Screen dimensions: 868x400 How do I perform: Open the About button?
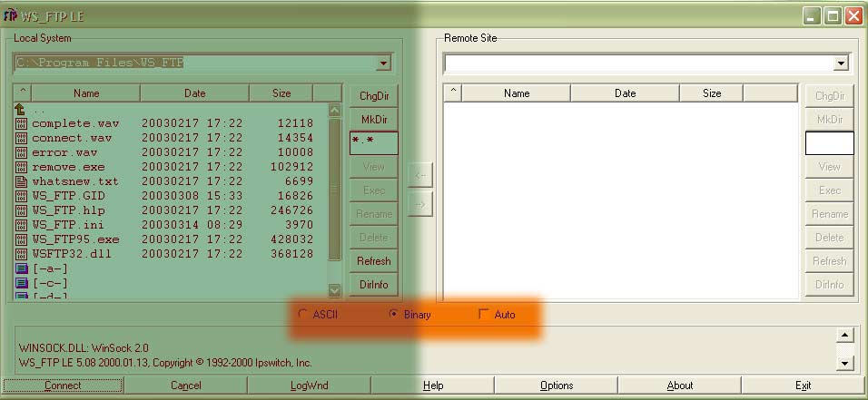[680, 385]
